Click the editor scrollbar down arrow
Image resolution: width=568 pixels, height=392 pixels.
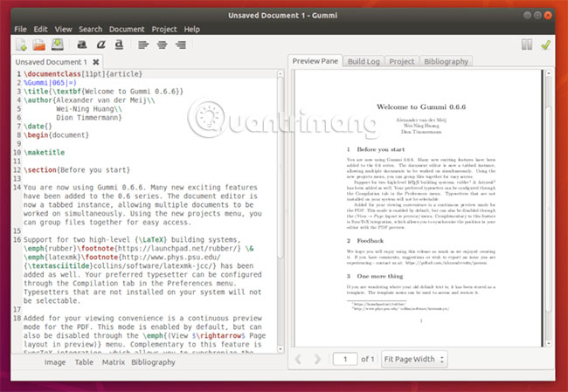281,349
